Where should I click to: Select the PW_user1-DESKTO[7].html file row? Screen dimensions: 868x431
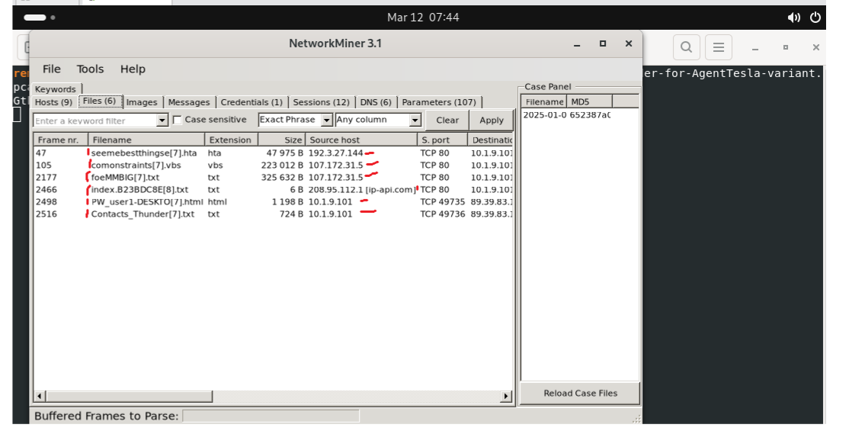click(273, 201)
